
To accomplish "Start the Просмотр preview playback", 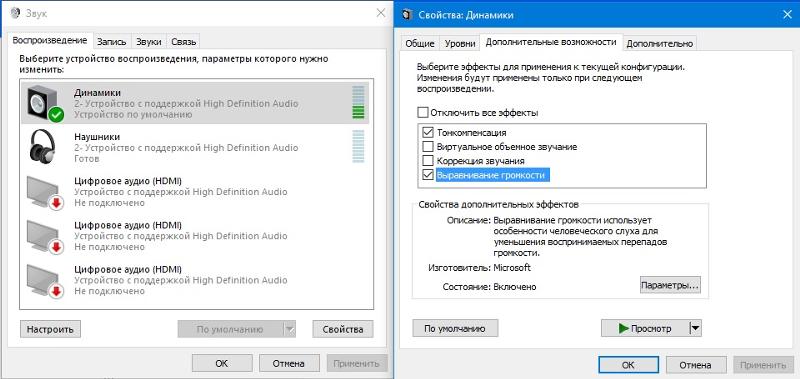I will [x=645, y=329].
